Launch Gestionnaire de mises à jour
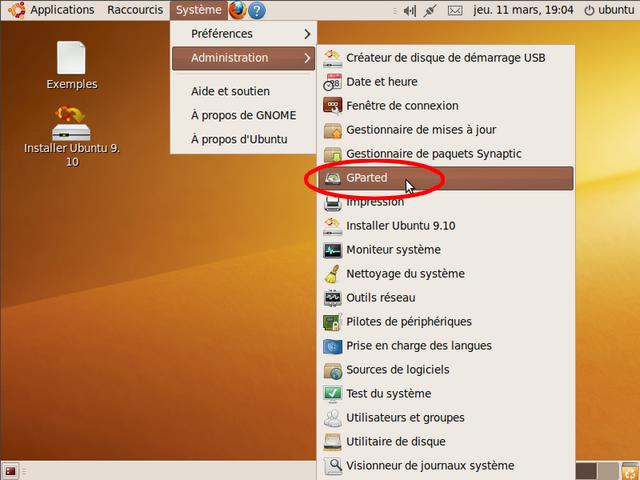Viewport: 640px width, 480px height. [446, 130]
